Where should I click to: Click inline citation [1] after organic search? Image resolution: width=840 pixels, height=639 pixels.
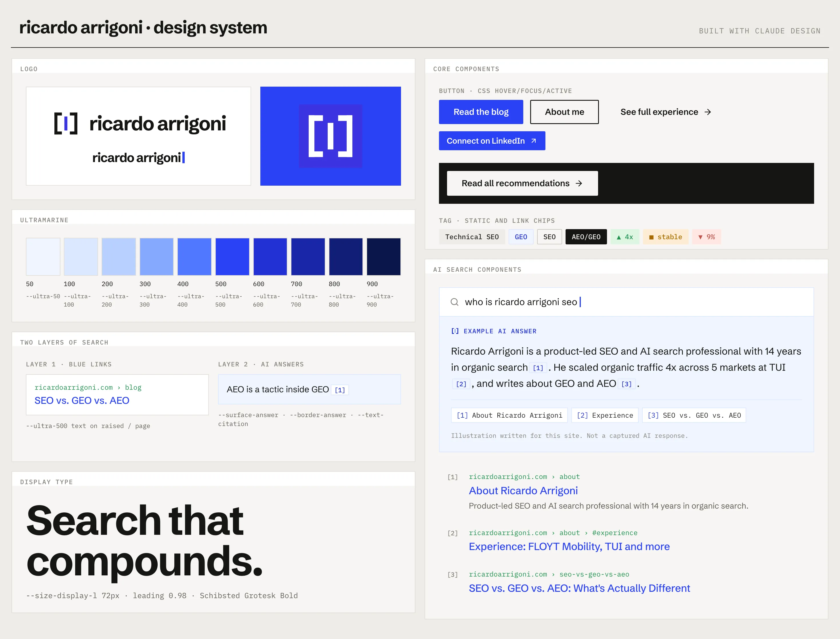pyautogui.click(x=538, y=368)
